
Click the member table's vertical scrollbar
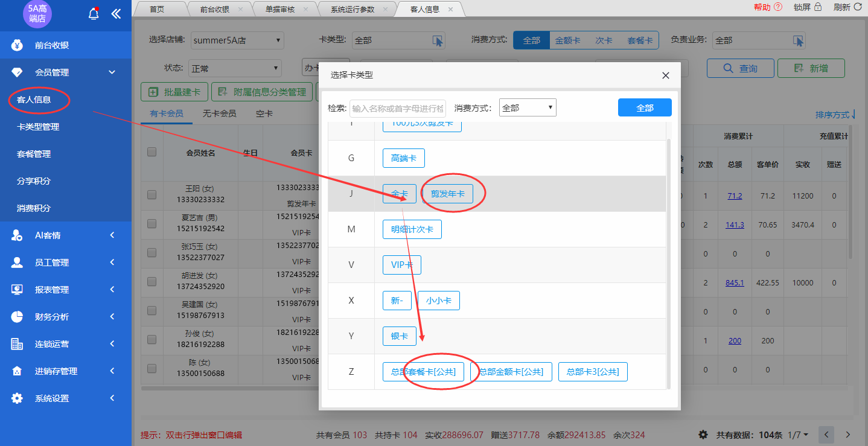click(x=851, y=193)
